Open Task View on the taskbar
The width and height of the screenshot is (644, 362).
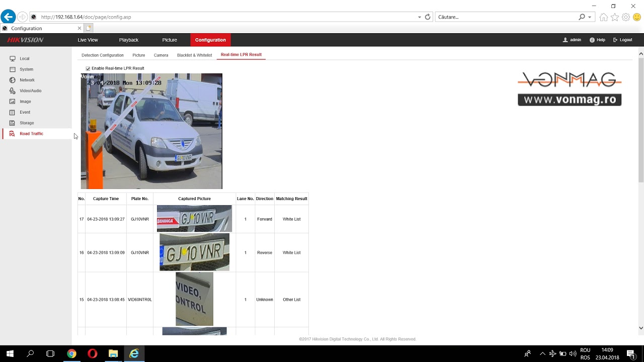click(x=50, y=354)
